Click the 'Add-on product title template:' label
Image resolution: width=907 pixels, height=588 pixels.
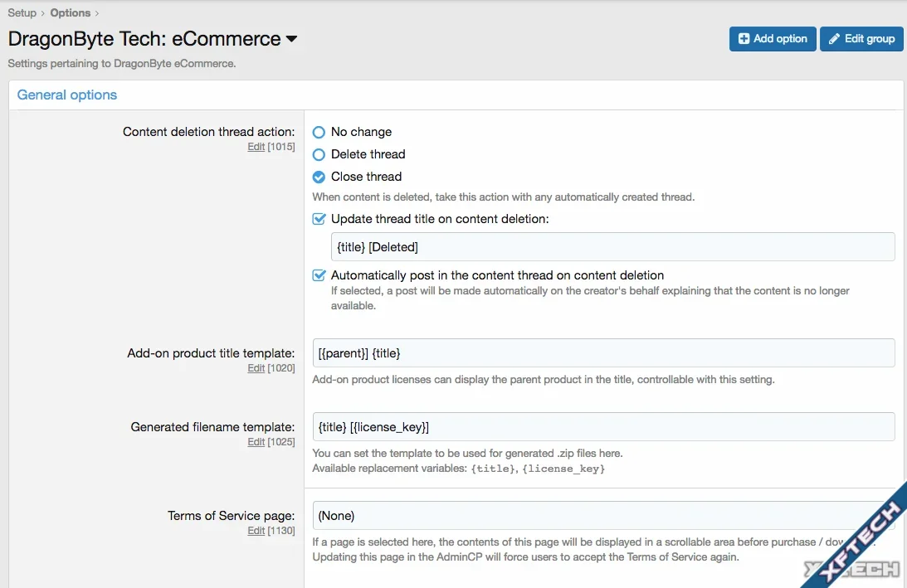coord(211,353)
